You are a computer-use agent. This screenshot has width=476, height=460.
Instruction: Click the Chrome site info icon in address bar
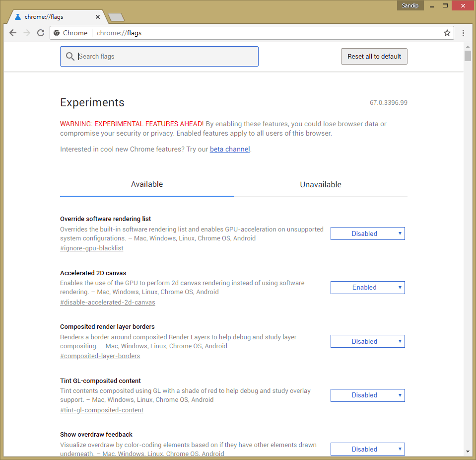[x=57, y=33]
